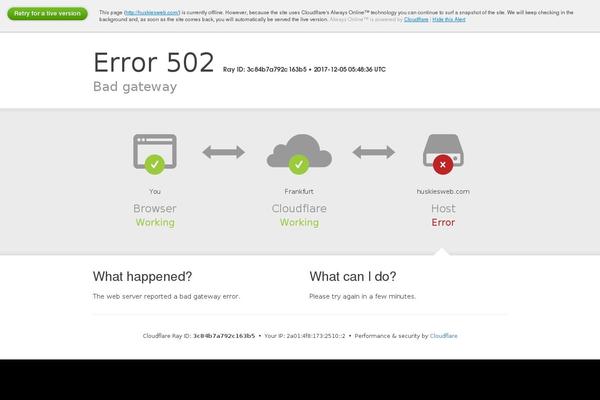Click the host server drive icon
Screen dimensions: 600x400
443,150
